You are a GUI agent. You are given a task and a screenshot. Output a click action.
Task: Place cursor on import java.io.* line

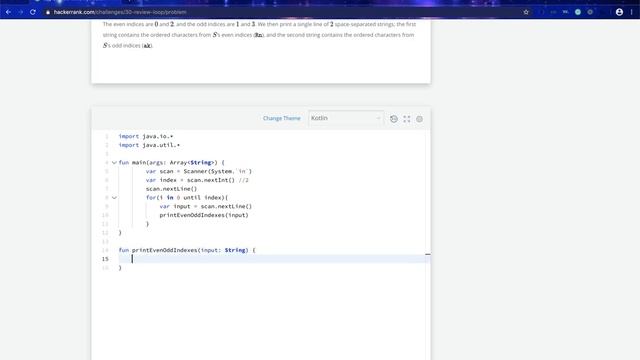(146, 136)
